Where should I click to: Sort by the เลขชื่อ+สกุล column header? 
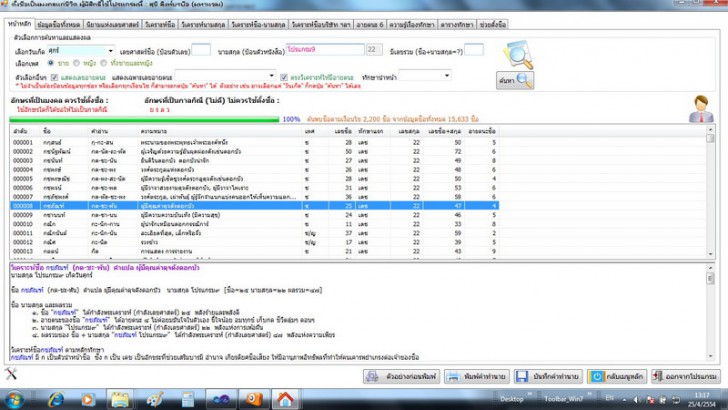coord(442,131)
